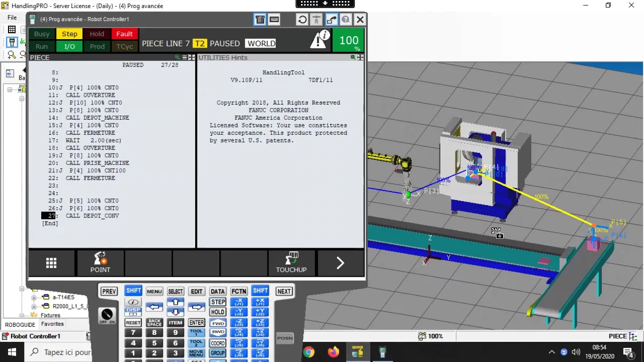Click the alarm warning triangle icon
The width and height of the screenshot is (644, 362).
[319, 40]
